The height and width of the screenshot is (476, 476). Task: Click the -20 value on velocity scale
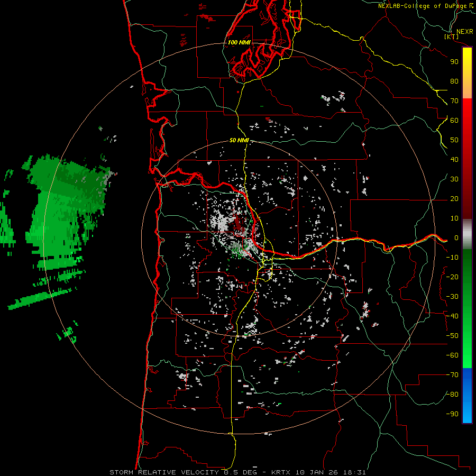click(x=452, y=277)
